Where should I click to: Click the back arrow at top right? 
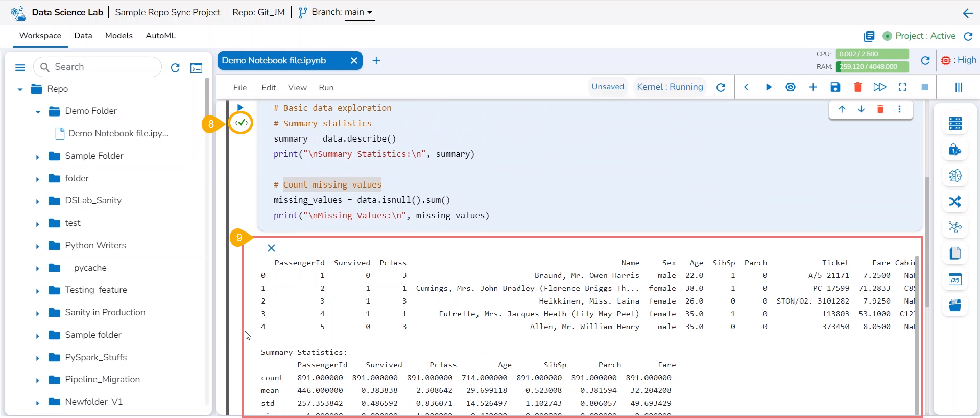pyautogui.click(x=967, y=13)
